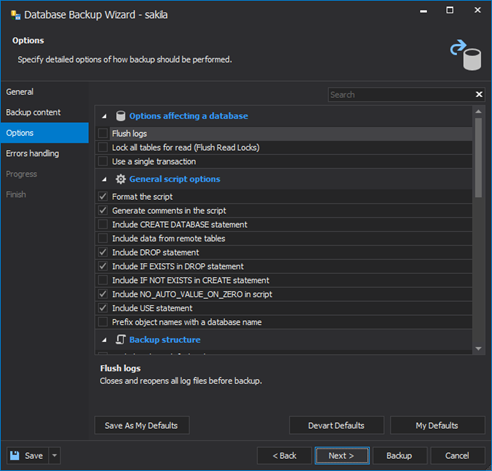Collapse the Options affecting a database group
The image size is (492, 471).
pyautogui.click(x=104, y=116)
